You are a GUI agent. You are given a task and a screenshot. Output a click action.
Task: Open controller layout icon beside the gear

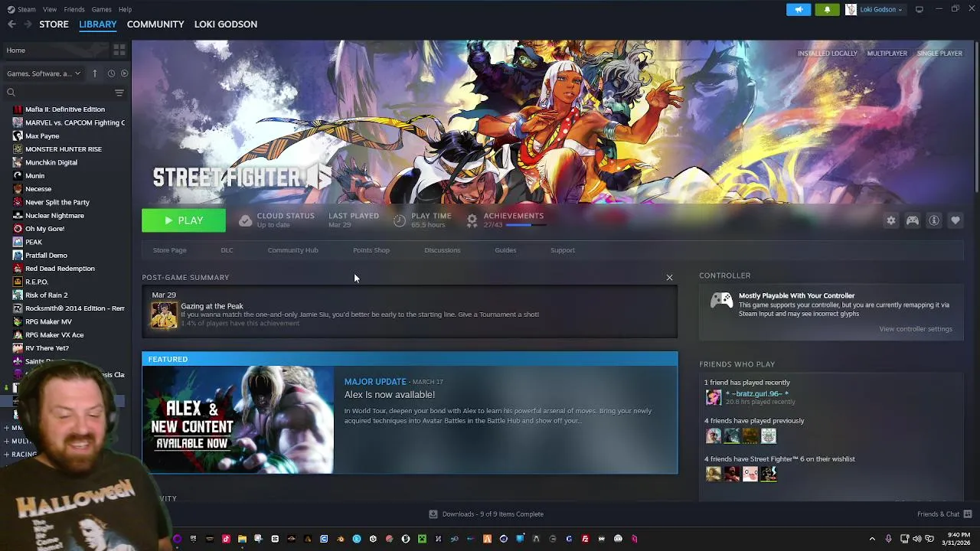[913, 220]
